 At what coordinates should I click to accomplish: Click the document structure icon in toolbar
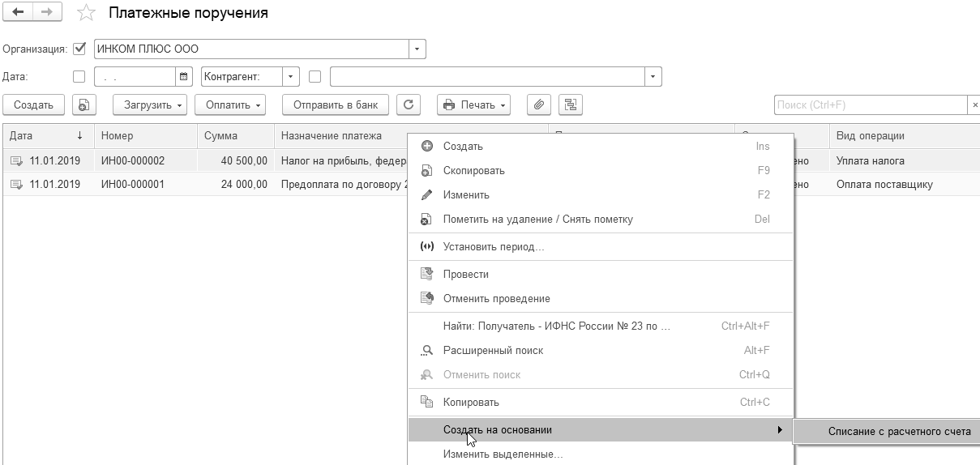[571, 105]
